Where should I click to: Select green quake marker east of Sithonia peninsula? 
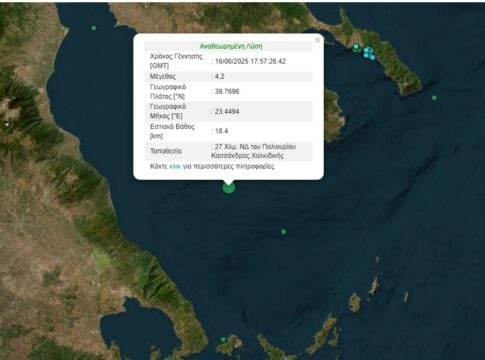(x=434, y=98)
